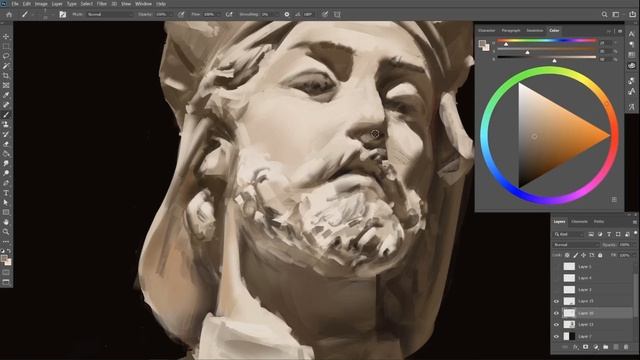
Task: Toggle lock transparent pixels in Layers panel
Action: [567, 255]
